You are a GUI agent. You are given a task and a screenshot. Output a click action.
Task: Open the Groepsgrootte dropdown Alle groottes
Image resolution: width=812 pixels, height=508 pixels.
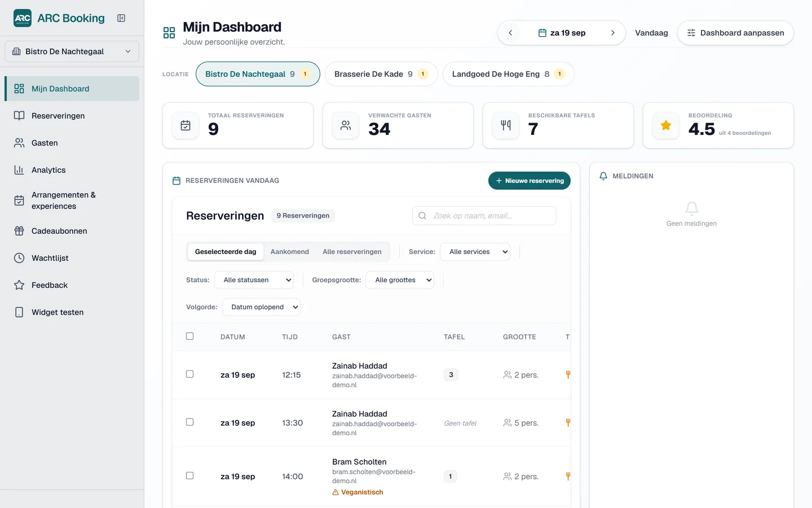click(x=400, y=280)
